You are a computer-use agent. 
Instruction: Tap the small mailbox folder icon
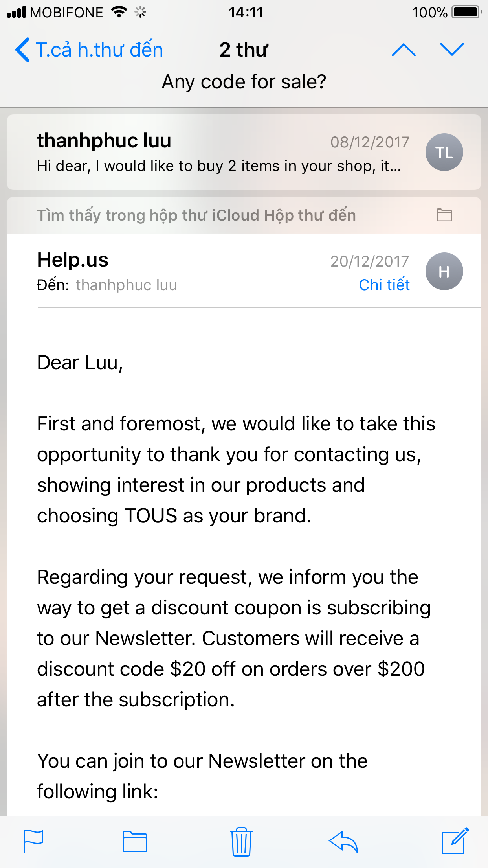[x=444, y=215]
